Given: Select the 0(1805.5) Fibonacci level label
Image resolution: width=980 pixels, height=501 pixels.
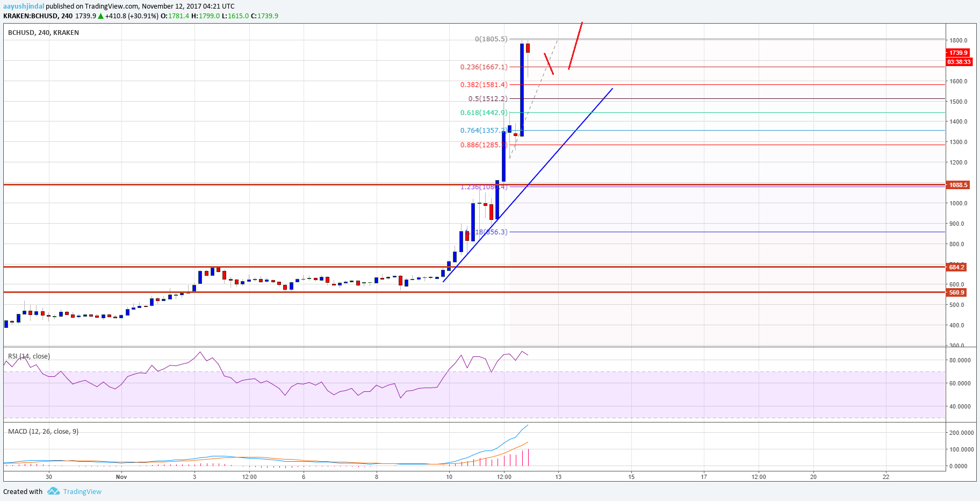Looking at the screenshot, I should click(x=491, y=39).
